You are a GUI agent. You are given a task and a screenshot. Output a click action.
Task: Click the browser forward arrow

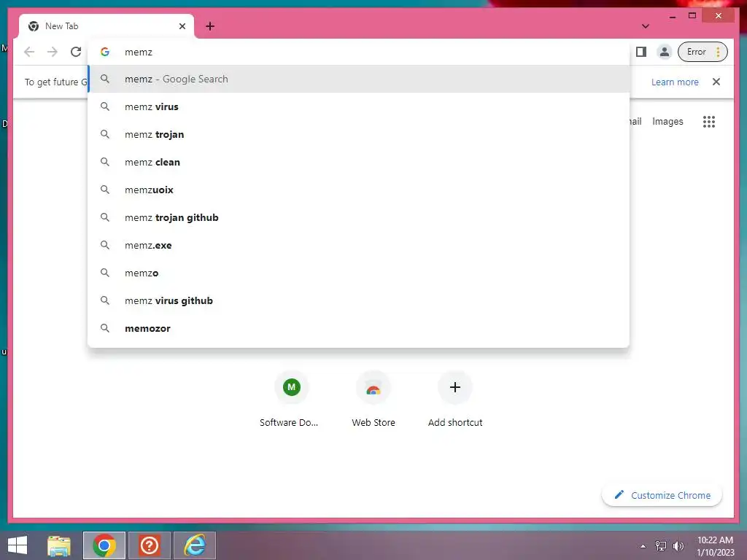click(x=53, y=52)
